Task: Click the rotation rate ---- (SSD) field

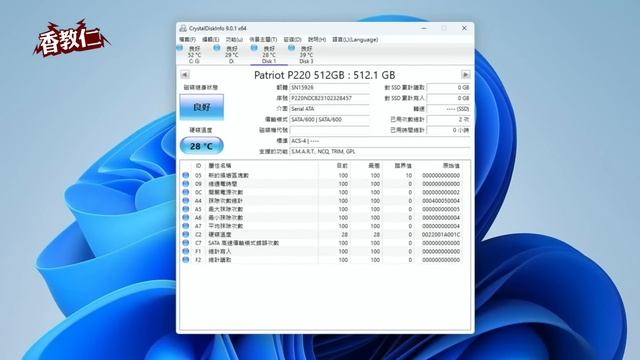Action: coord(449,109)
